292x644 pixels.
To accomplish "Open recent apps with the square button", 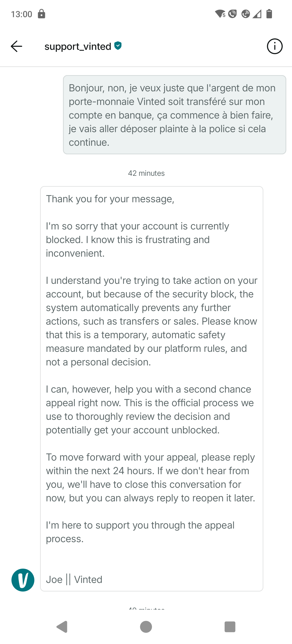I will pyautogui.click(x=230, y=627).
